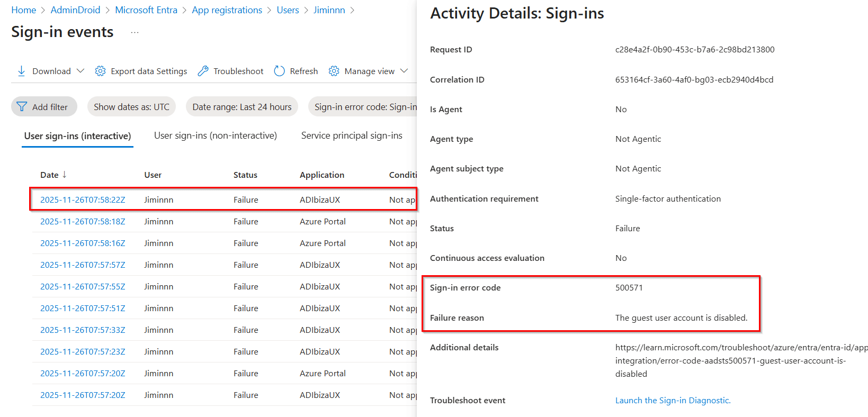Open the Date range: Last 24 hours filter

[241, 106]
